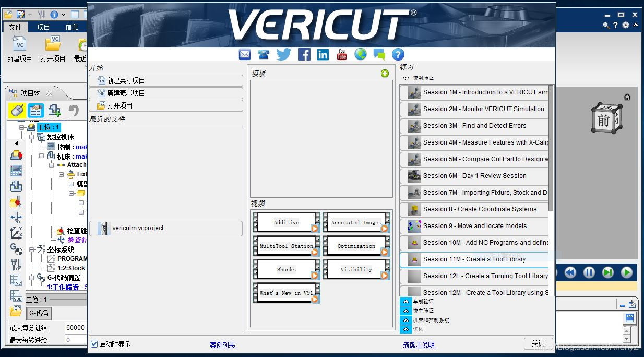
Task: Play the simulation with green arrow
Action: (626, 272)
